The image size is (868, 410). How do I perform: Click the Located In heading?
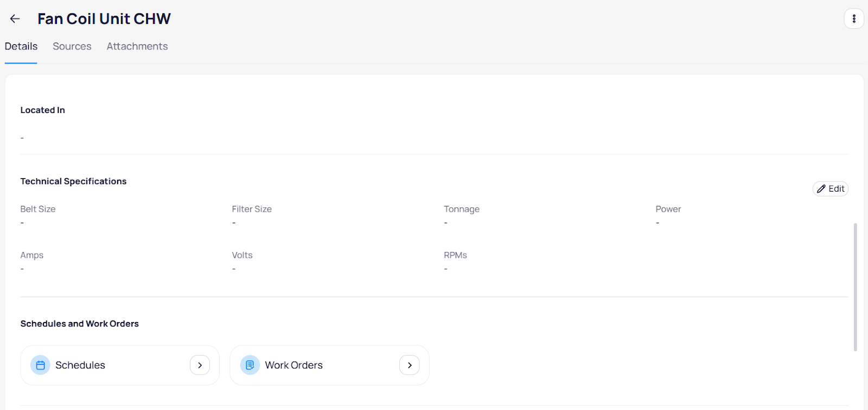(42, 110)
